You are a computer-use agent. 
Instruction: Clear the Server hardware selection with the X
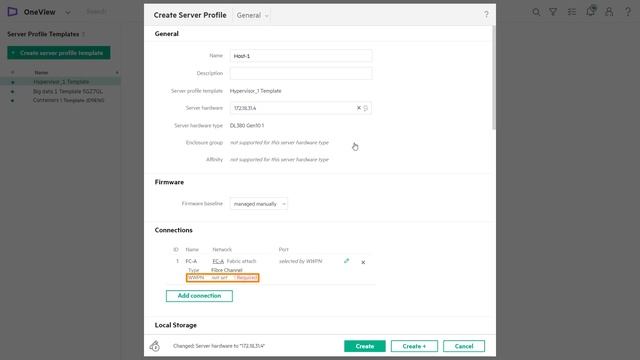[x=359, y=108]
